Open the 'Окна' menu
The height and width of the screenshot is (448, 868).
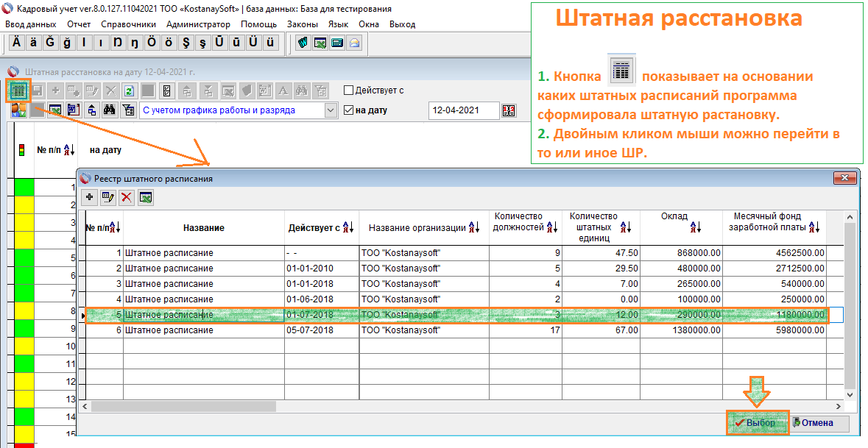tap(369, 24)
